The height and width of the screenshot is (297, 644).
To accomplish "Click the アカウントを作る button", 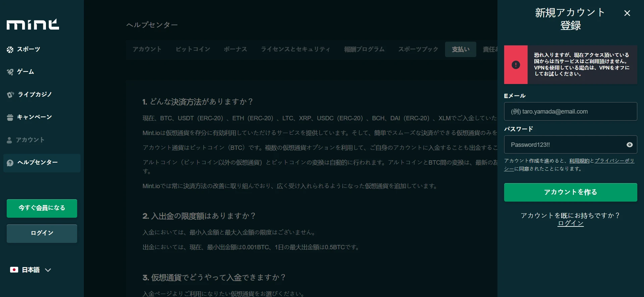I will click(x=571, y=192).
